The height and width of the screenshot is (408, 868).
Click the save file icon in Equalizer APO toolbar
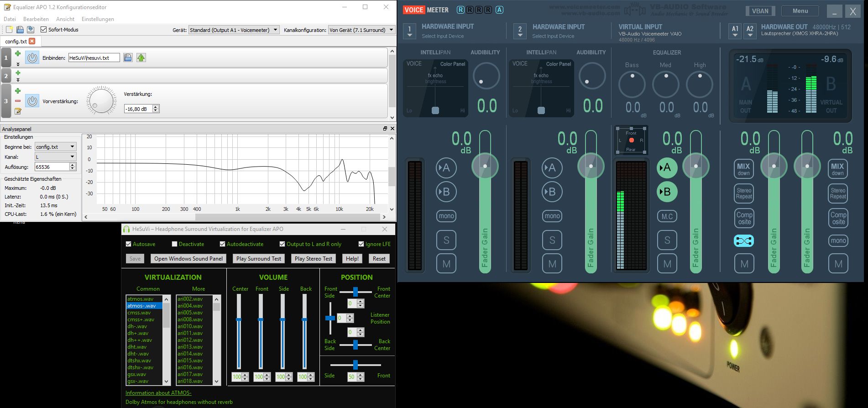click(x=20, y=30)
